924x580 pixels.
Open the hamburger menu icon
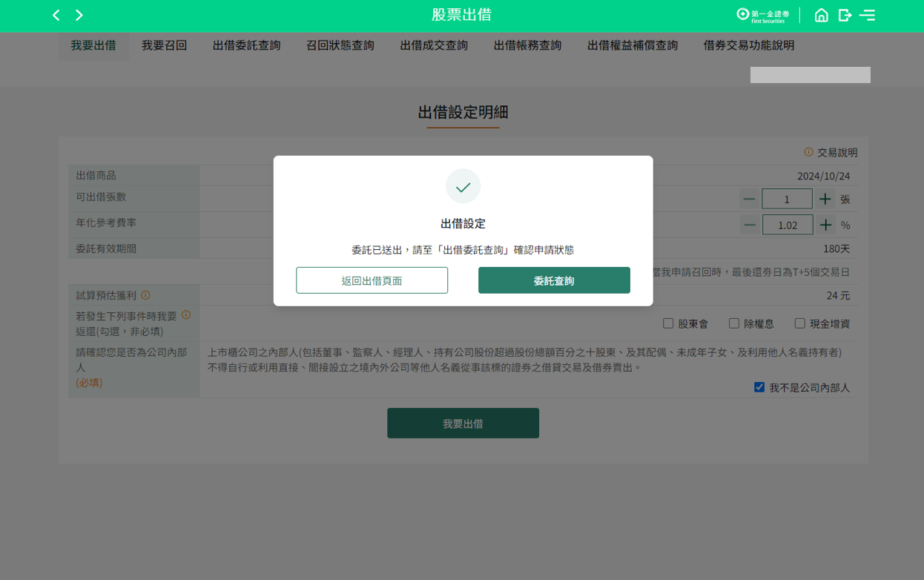click(x=868, y=16)
